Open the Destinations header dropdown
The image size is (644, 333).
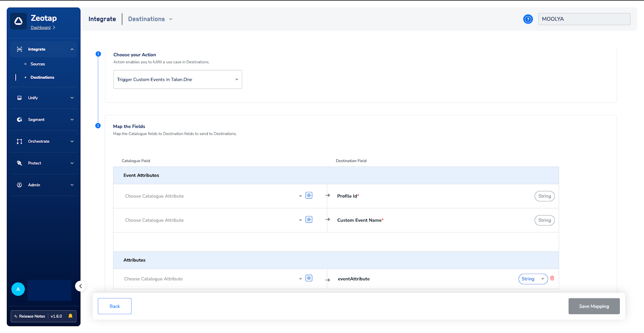pyautogui.click(x=150, y=19)
